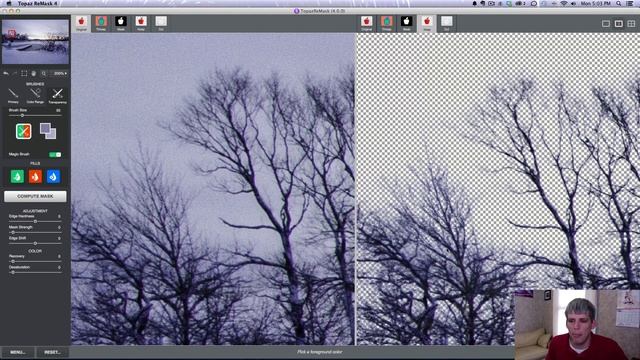Adjust the Edge Hardness slider

pyautogui.click(x=35, y=221)
